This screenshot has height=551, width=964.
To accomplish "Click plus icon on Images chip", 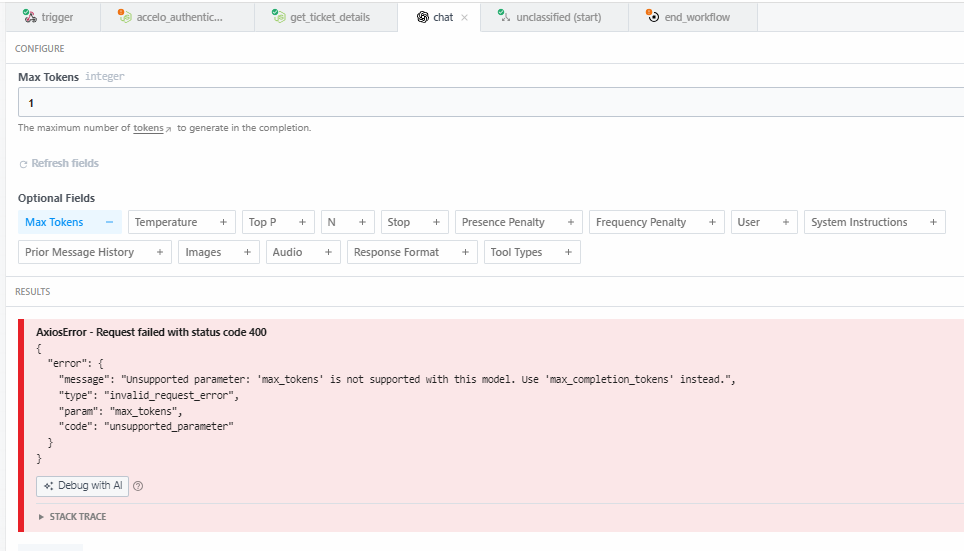I will click(x=247, y=252).
